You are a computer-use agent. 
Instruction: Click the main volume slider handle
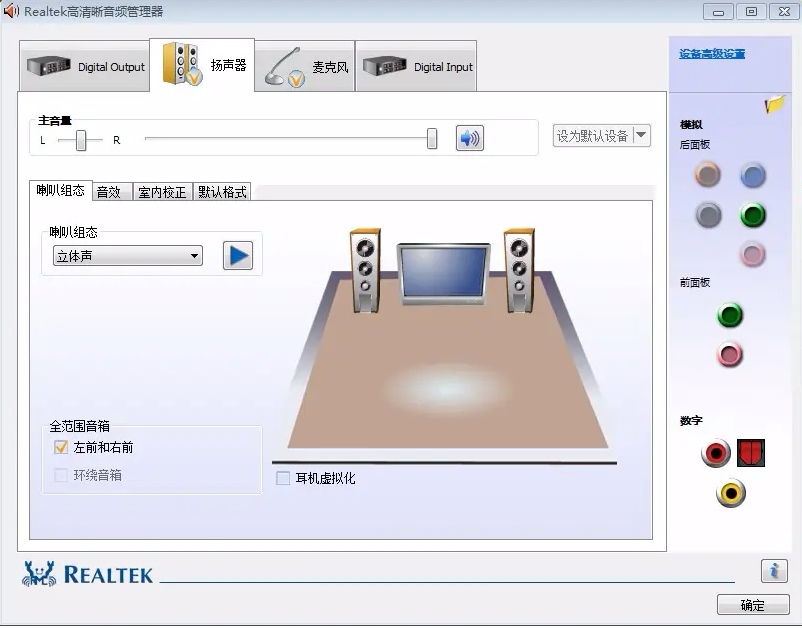point(432,139)
